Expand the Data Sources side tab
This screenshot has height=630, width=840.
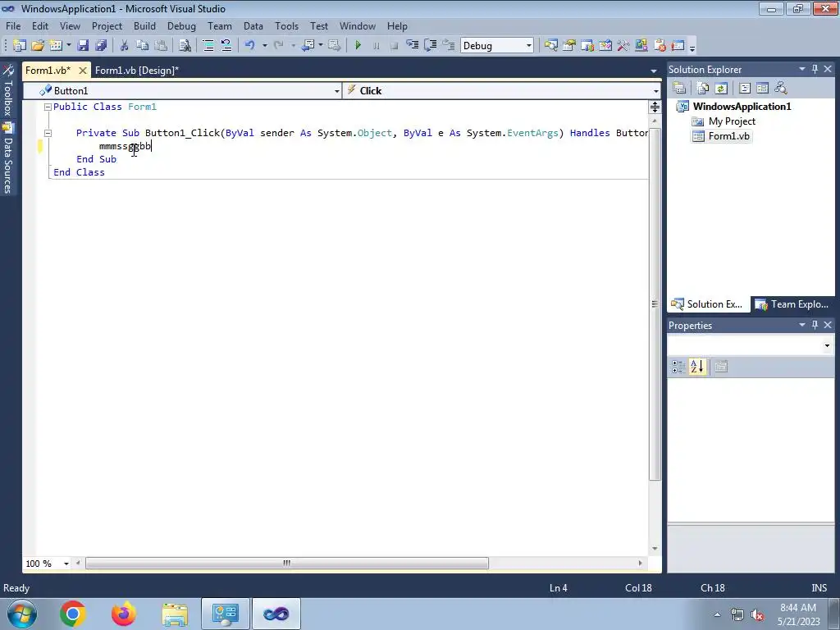(8, 158)
